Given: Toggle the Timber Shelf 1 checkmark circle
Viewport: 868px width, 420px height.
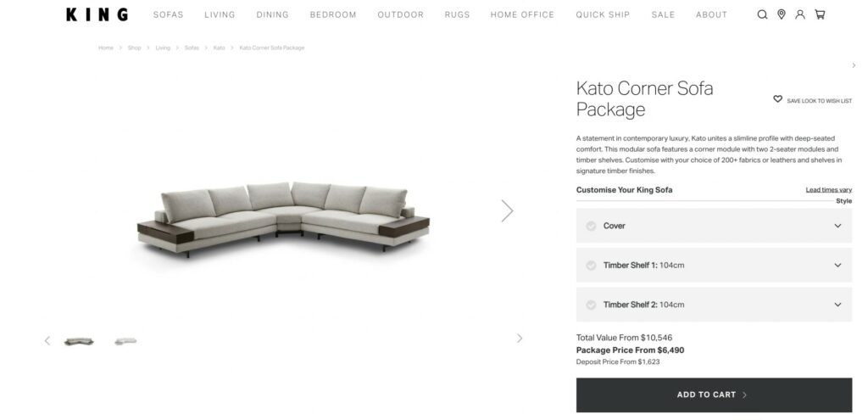Looking at the screenshot, I should 591,266.
